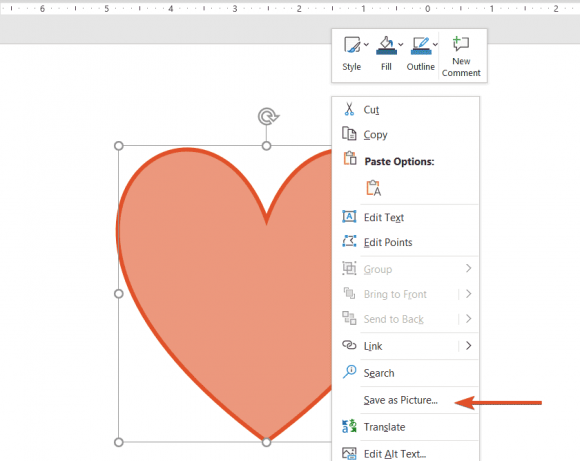Click the rotation handle above the heart

click(x=268, y=117)
